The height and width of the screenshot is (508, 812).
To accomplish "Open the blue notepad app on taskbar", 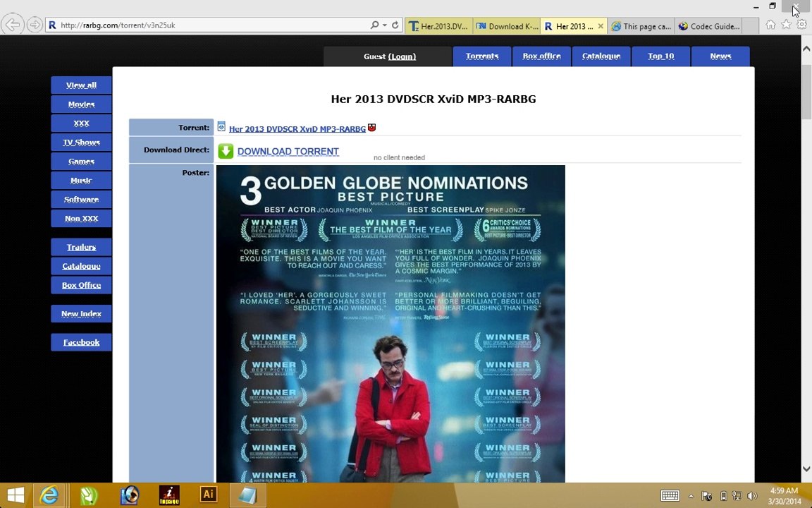I will [x=247, y=495].
